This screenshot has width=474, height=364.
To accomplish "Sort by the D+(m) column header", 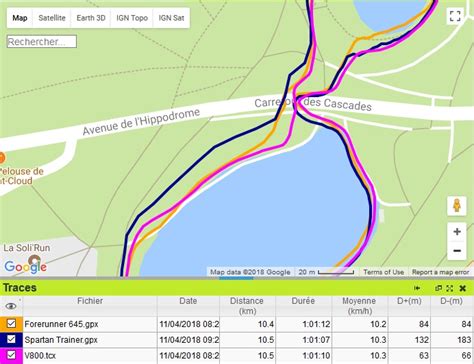I will tap(409, 306).
